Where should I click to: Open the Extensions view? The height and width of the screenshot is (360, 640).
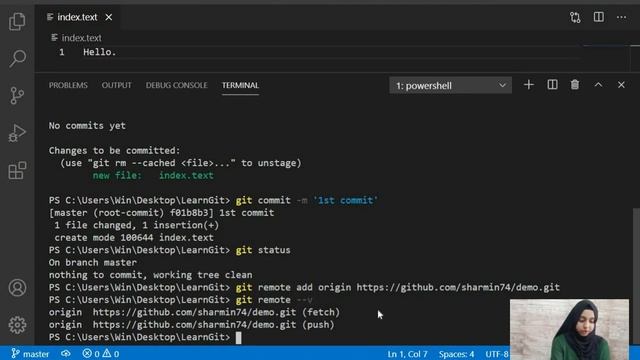17,170
